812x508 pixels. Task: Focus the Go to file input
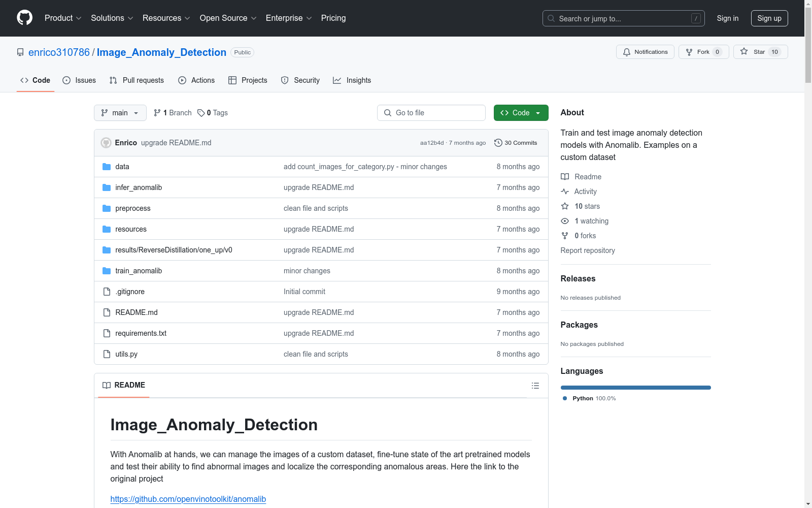point(431,113)
